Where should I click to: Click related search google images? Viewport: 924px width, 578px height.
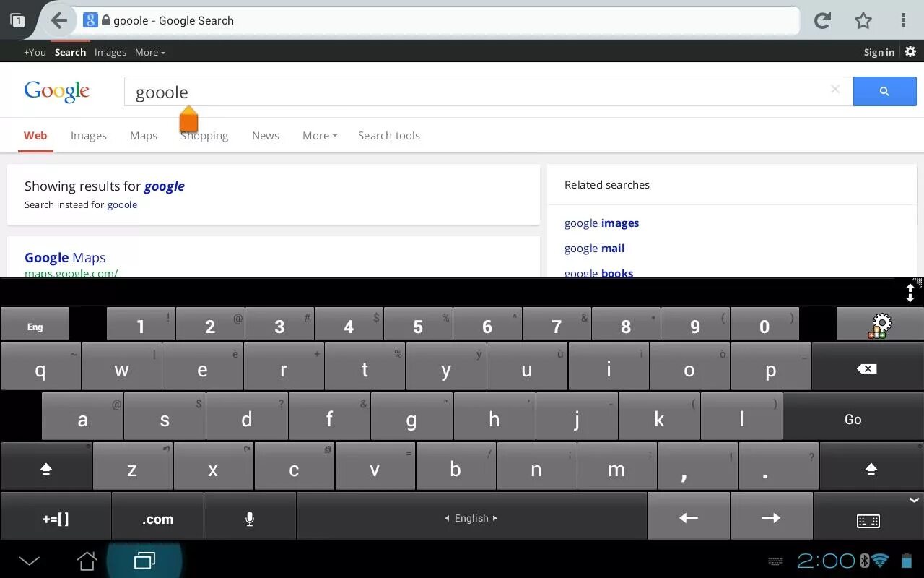(x=601, y=223)
